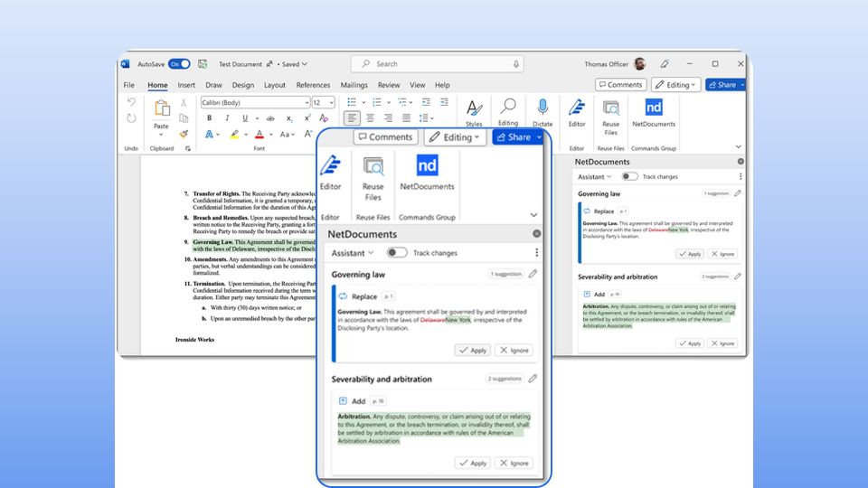Apply Superscript formatting

tap(307, 117)
